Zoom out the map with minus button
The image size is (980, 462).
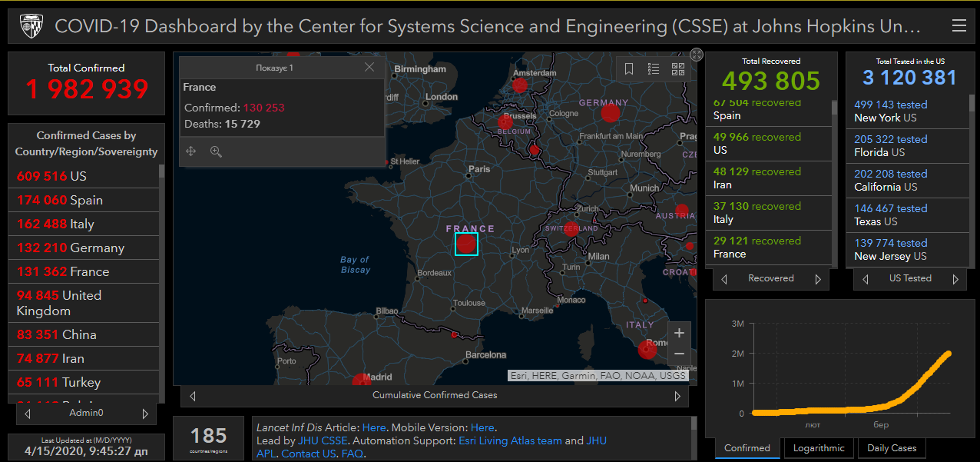(679, 354)
